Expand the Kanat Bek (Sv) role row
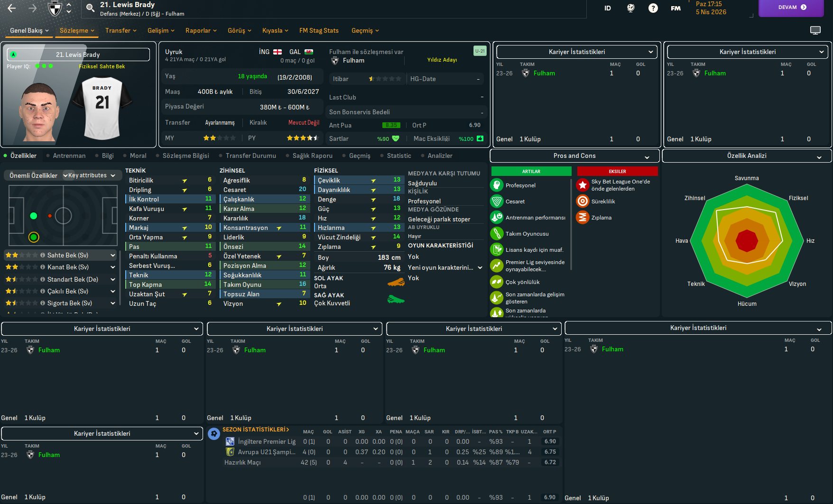The image size is (833, 504). coord(113,267)
